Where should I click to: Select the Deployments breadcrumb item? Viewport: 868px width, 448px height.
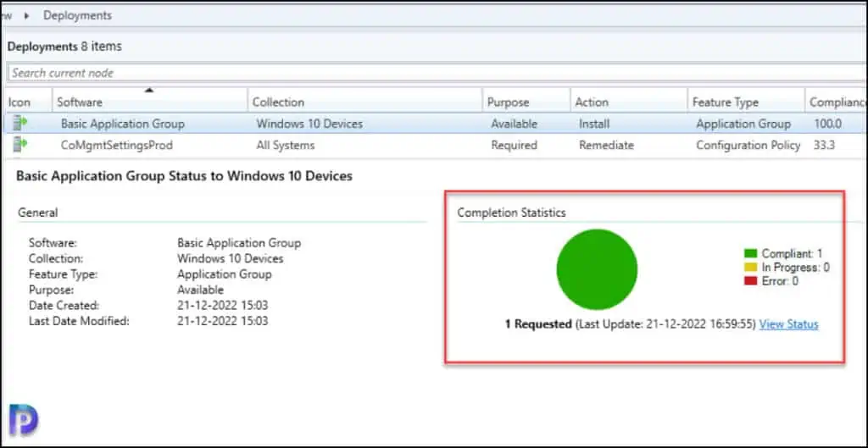(77, 15)
